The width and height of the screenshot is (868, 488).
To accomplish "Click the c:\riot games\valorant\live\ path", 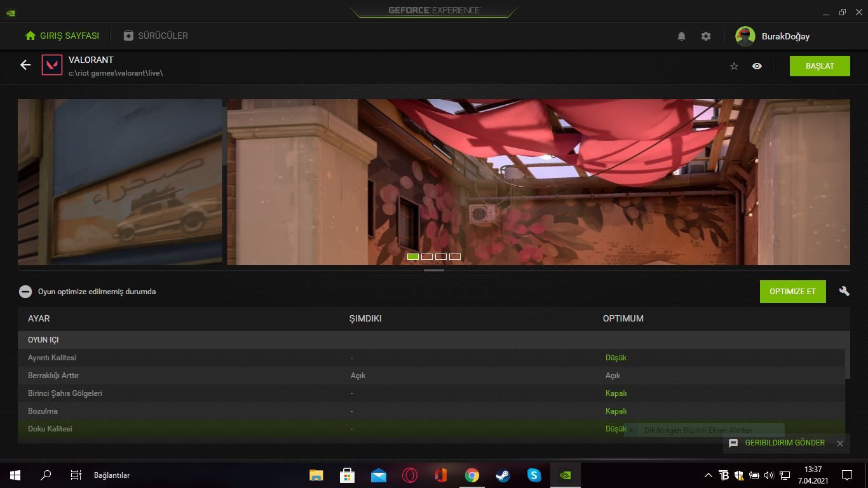I will pos(116,73).
